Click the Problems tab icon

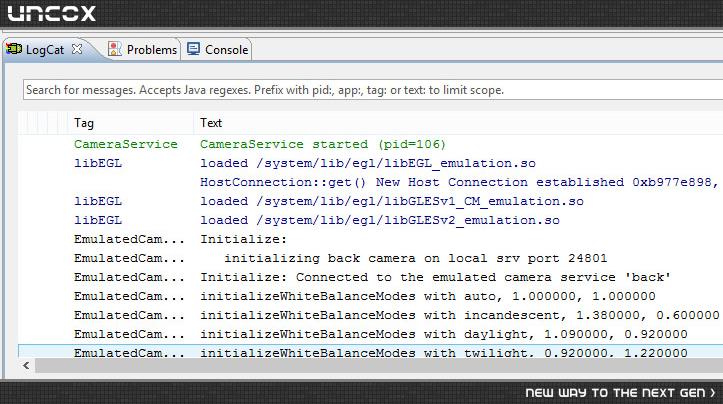click(115, 49)
